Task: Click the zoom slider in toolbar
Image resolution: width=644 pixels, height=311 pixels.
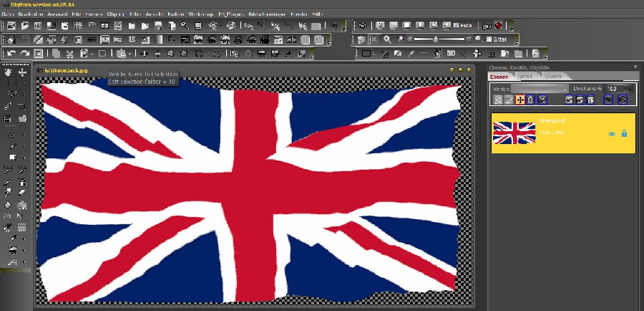Action: (x=436, y=39)
